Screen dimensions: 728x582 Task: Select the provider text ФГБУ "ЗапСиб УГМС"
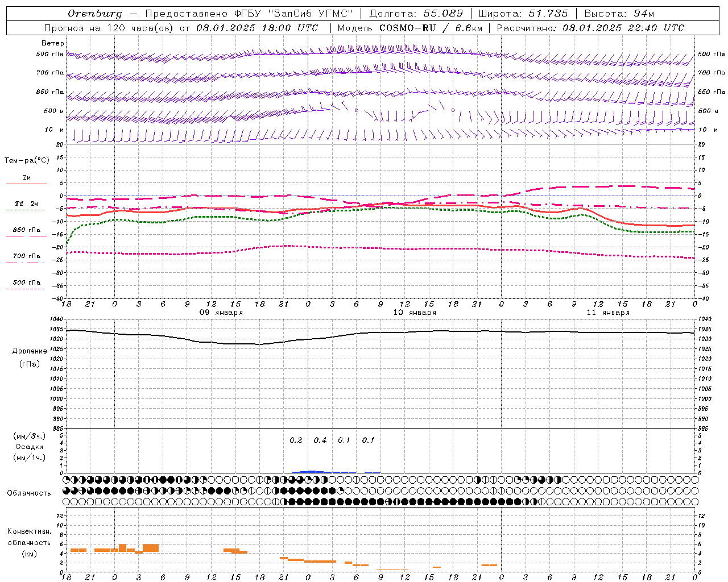coord(294,13)
